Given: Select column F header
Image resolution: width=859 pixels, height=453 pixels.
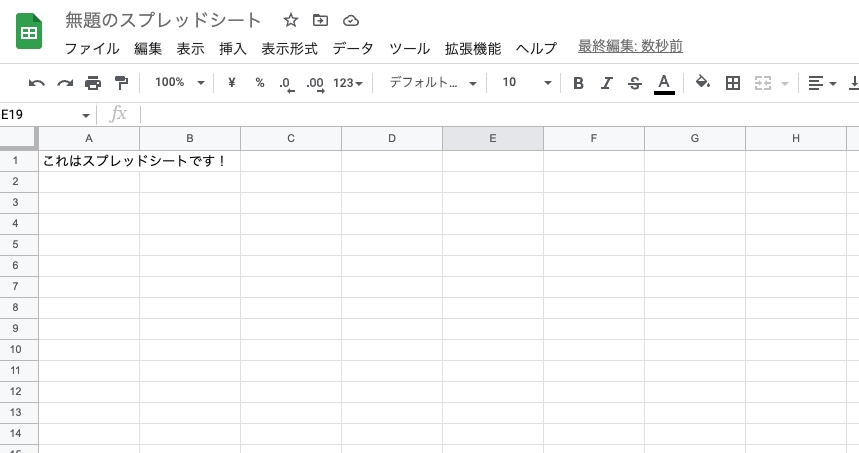Looking at the screenshot, I should pos(594,139).
